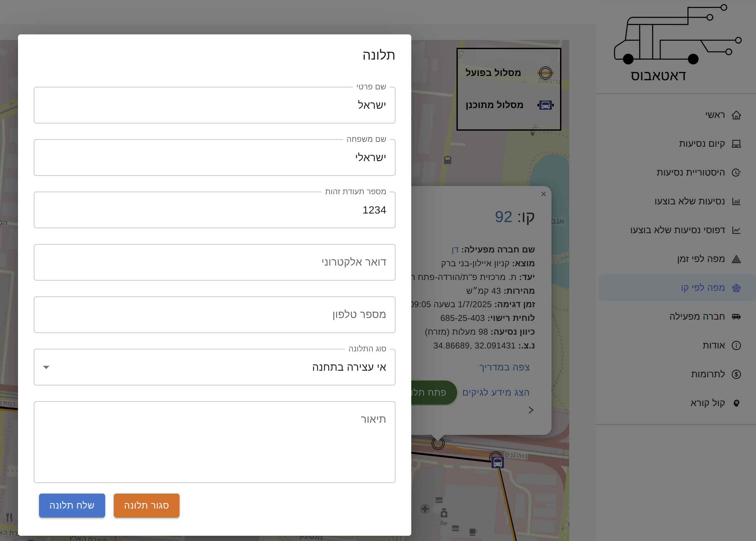Click bar chart icon for נסיעות שלא בוצעו
756x541 pixels.
click(736, 201)
